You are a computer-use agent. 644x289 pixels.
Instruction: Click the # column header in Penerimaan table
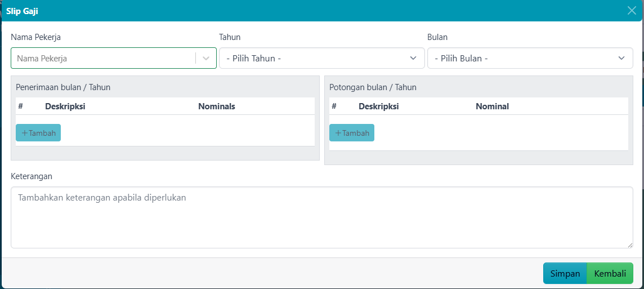[x=20, y=106]
